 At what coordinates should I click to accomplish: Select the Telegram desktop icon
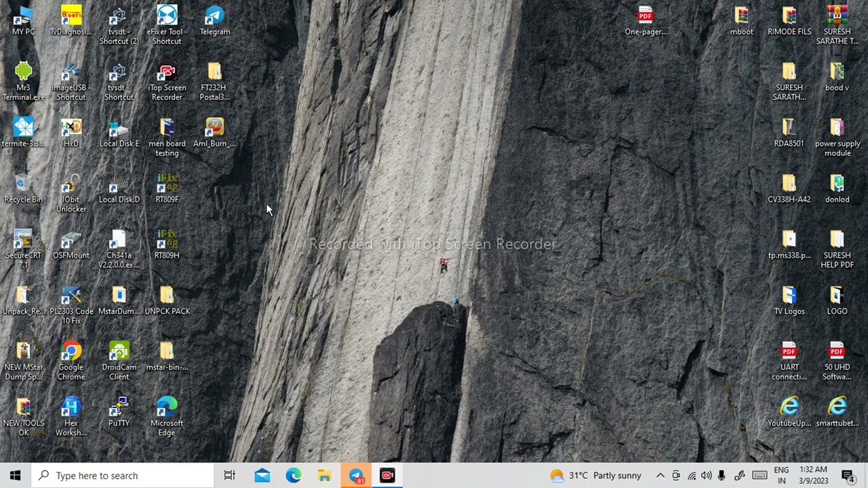click(215, 20)
